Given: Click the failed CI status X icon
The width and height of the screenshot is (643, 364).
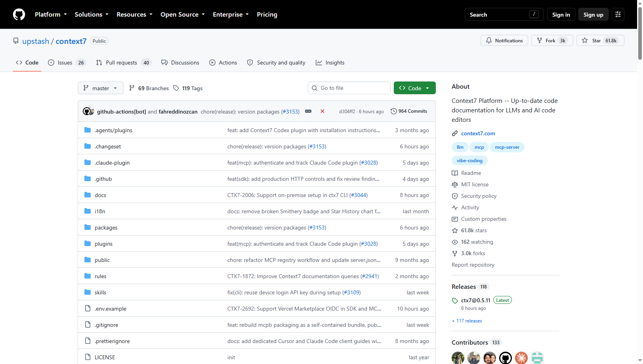Looking at the screenshot, I should coord(322,111).
